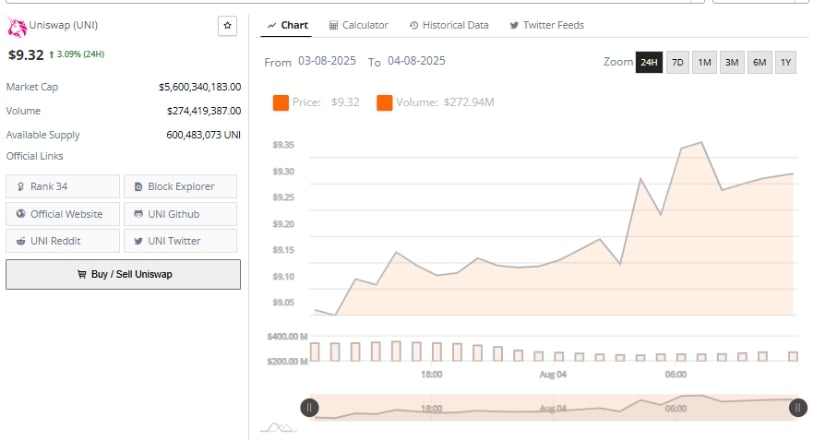Click the Uniswap unicorn logo

pyautogui.click(x=16, y=27)
